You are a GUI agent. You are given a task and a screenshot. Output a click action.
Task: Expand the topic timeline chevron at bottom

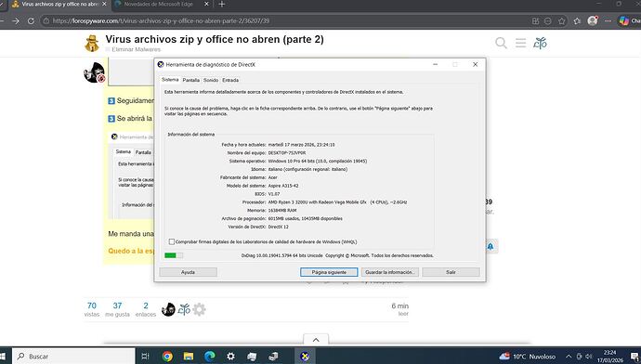316,340
